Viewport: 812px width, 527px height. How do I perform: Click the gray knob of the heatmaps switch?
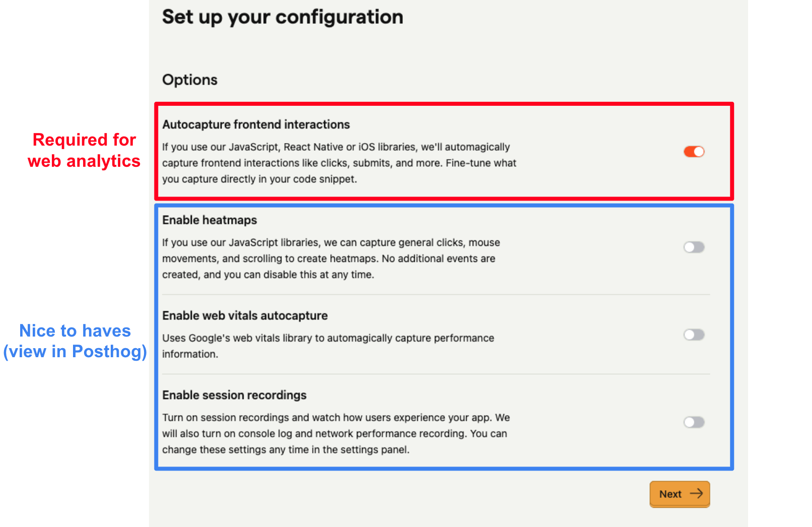click(690, 247)
